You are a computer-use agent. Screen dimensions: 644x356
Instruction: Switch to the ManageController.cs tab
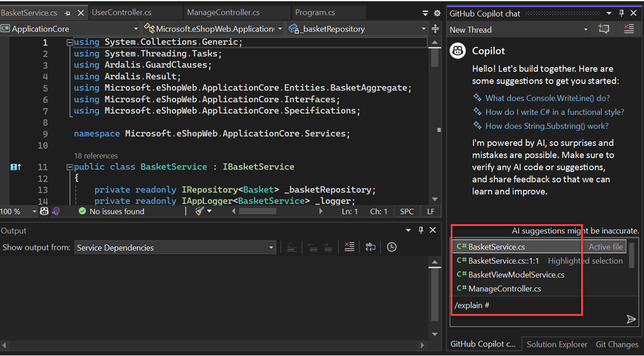coord(223,13)
